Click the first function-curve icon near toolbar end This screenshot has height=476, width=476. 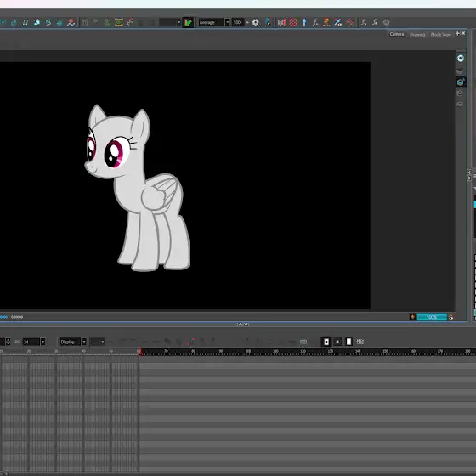pos(364,22)
